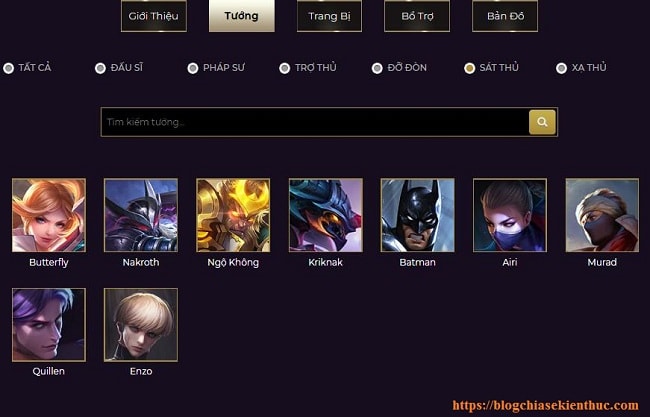Focus the Tìm kiếm tướng search field
The height and width of the screenshot is (417, 650).
[x=315, y=122]
